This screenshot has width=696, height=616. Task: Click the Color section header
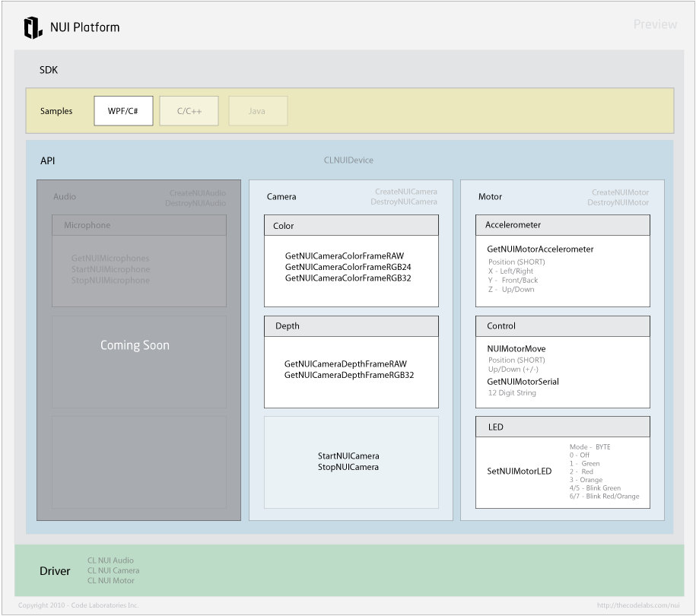coord(351,226)
